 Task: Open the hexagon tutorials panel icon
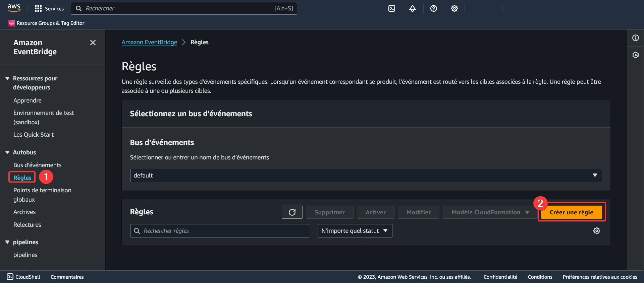click(x=636, y=55)
